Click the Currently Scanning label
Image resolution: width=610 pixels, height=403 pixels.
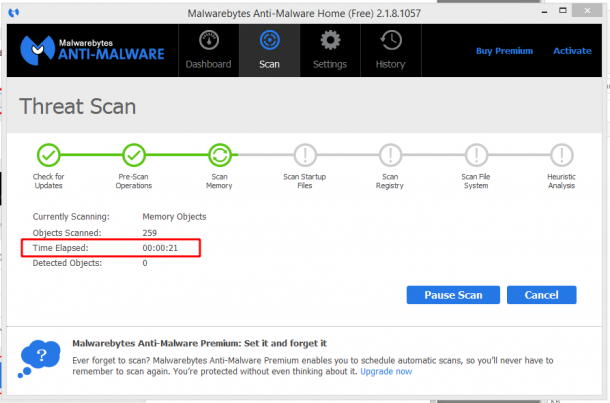(71, 217)
